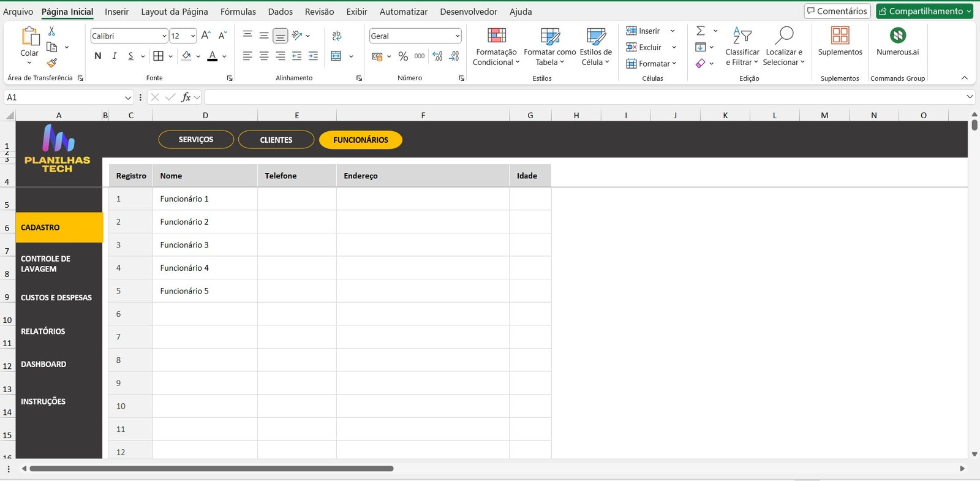
Task: Click the Clear eraser icon in Edição
Action: tap(701, 63)
